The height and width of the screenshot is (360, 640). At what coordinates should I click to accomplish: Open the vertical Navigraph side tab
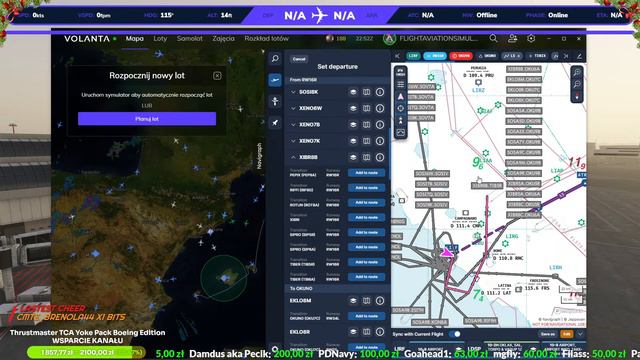[x=259, y=156]
